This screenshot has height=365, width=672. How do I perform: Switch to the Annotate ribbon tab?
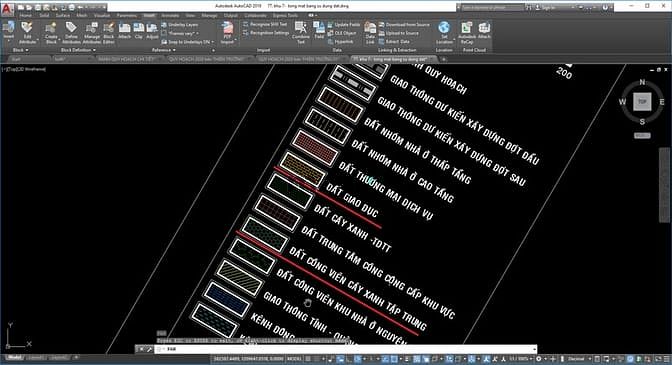click(x=170, y=15)
